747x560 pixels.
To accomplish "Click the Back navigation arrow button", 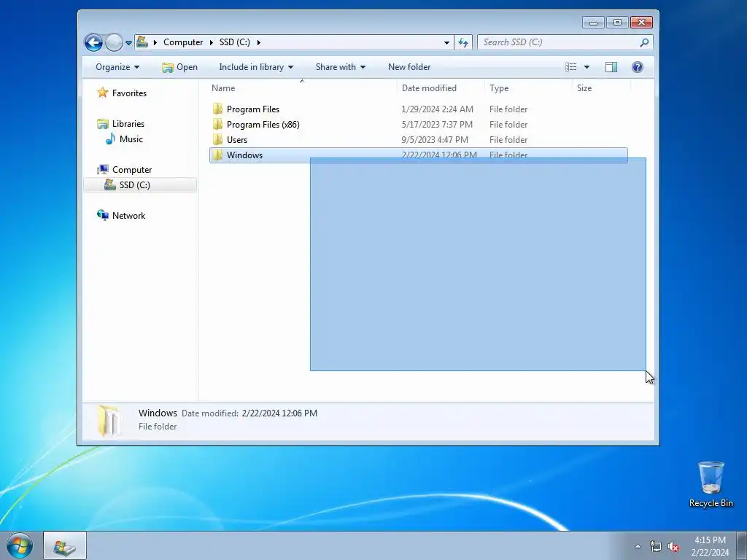I will (x=93, y=42).
